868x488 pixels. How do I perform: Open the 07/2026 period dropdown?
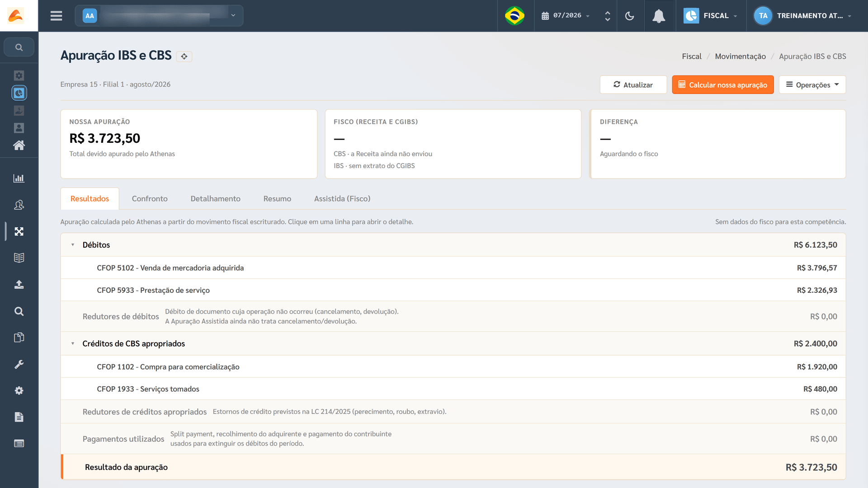pos(566,16)
